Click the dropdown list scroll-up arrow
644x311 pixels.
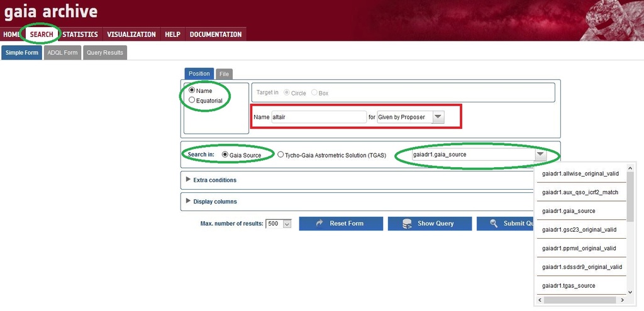coord(630,168)
